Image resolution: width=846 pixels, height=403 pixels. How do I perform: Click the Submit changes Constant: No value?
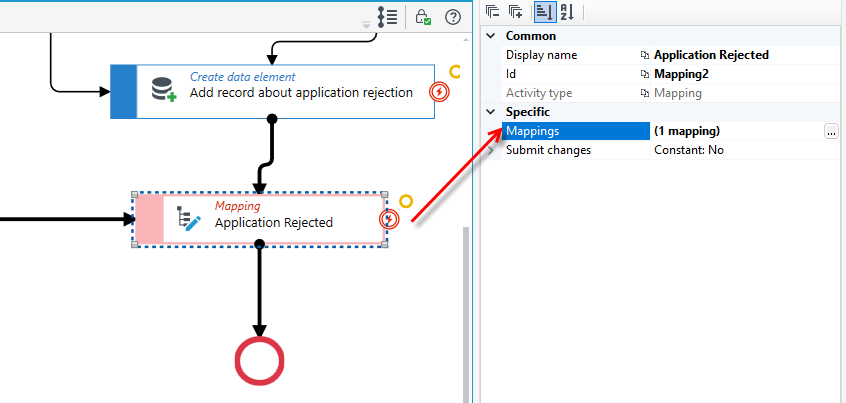pyautogui.click(x=689, y=151)
